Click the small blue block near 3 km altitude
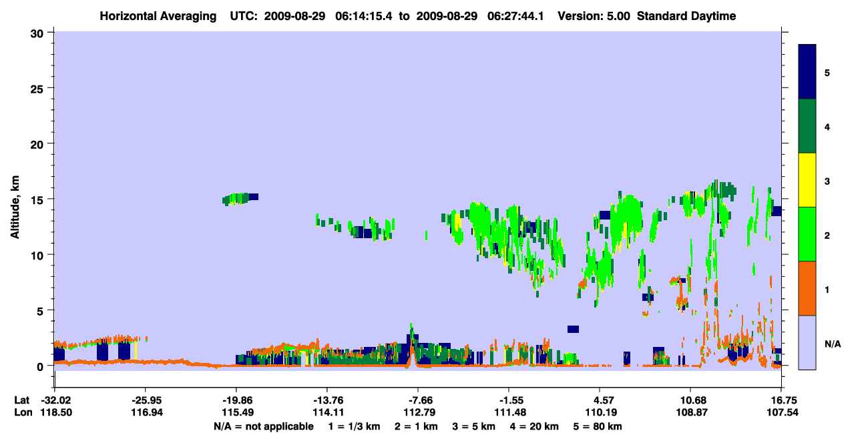This screenshot has height=445, width=868. click(x=573, y=329)
